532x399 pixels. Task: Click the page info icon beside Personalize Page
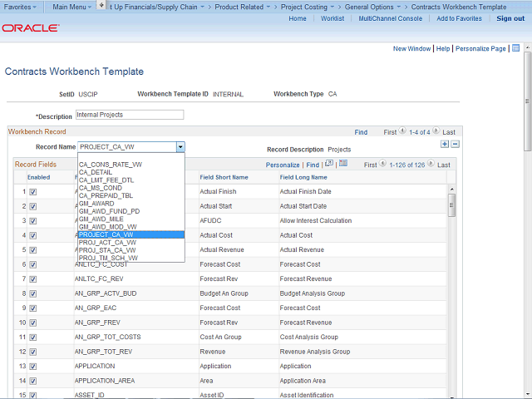(x=515, y=48)
